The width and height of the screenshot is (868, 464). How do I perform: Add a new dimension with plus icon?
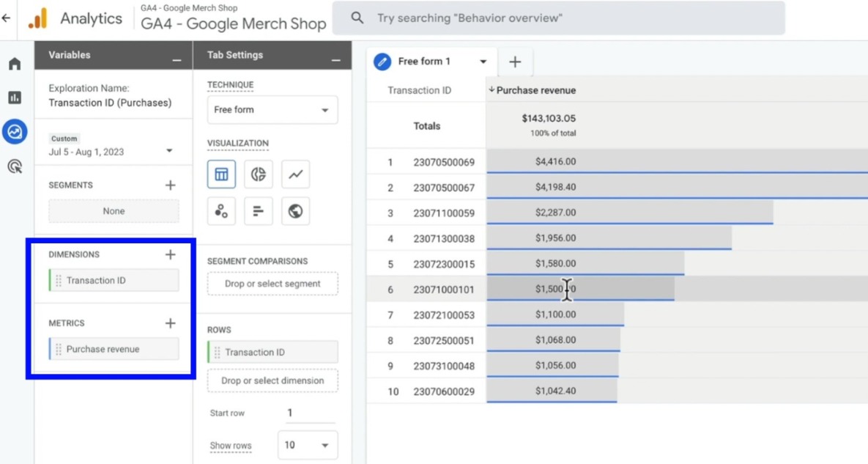pos(171,254)
